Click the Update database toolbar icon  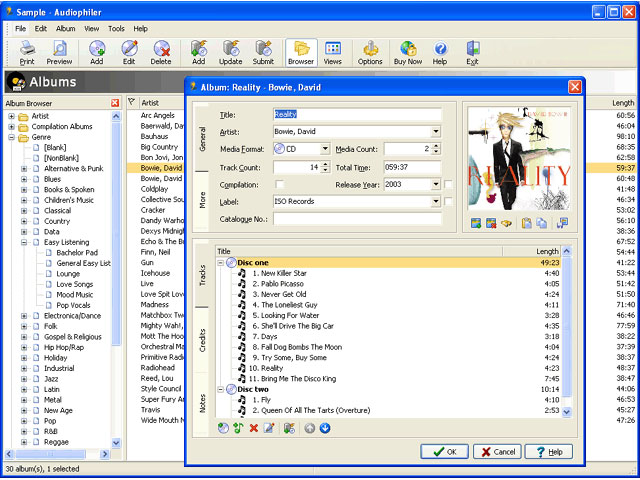tap(231, 53)
